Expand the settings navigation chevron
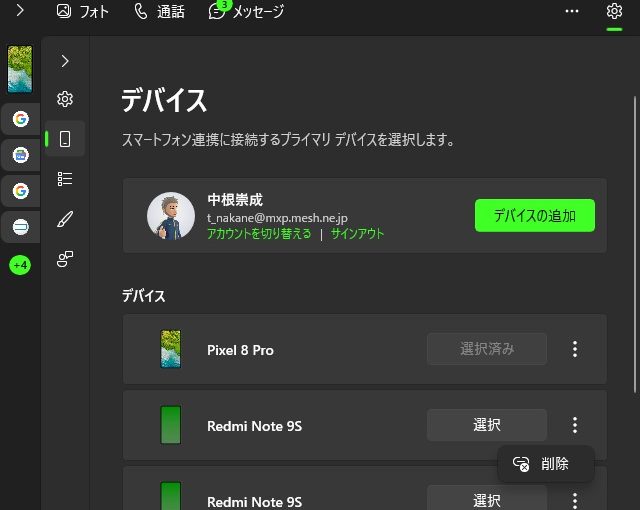The width and height of the screenshot is (640, 510). coord(65,61)
